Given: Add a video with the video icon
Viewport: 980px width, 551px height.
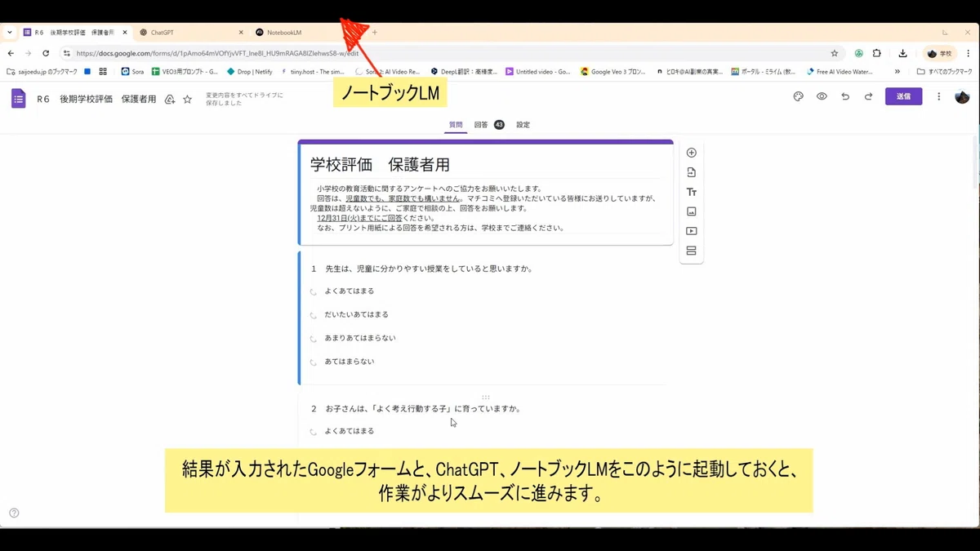Looking at the screenshot, I should coord(691,231).
